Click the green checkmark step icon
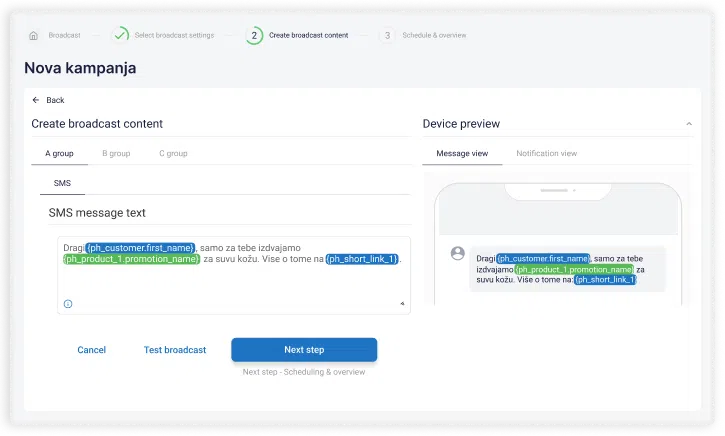Screen dimensions: 725x436 coord(120,35)
